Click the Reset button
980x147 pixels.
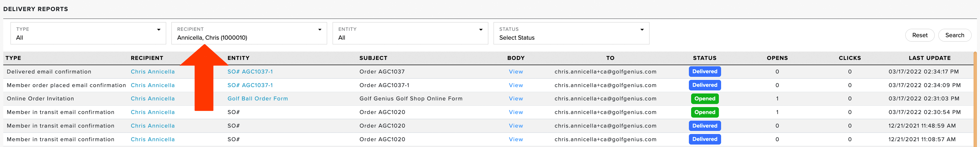tap(920, 35)
